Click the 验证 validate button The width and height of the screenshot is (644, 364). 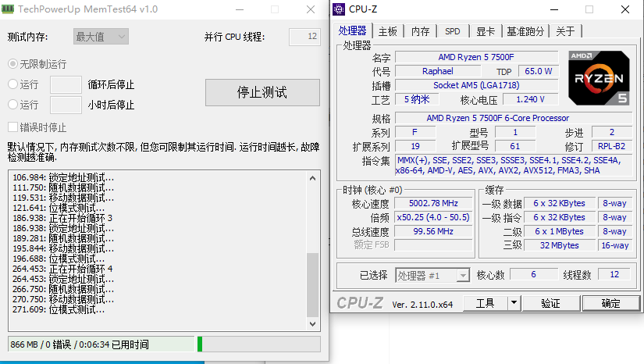[x=550, y=303]
